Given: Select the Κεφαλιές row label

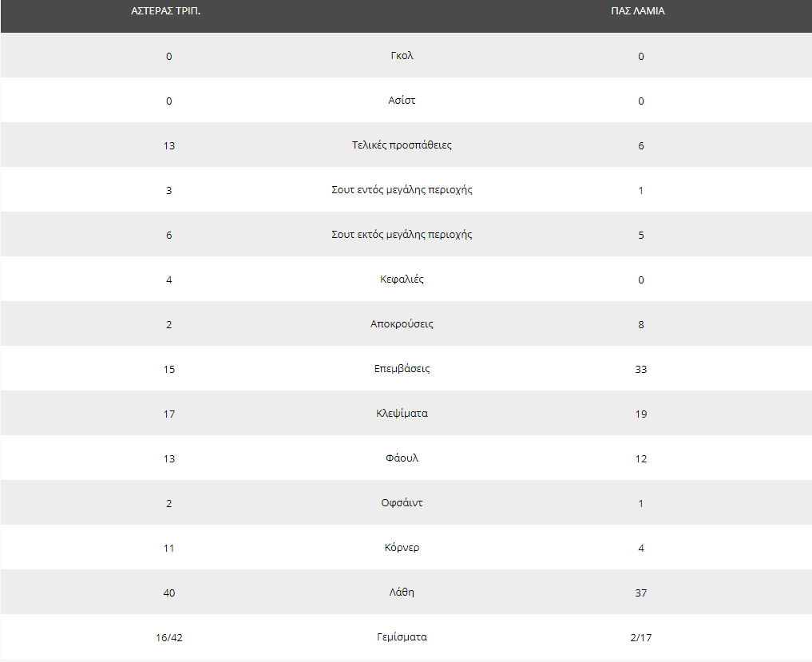Looking at the screenshot, I should click(x=402, y=279).
